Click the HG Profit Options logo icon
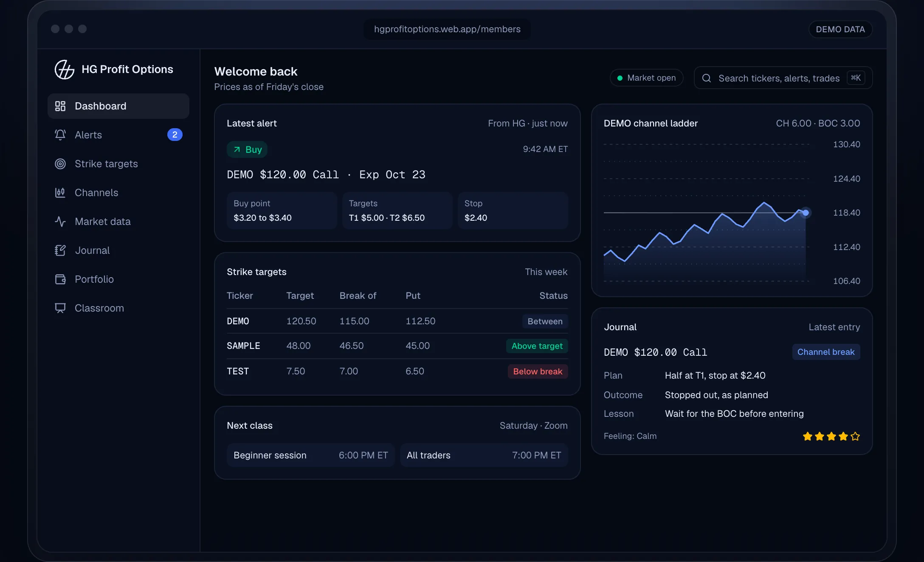This screenshot has height=562, width=924. [x=65, y=69]
